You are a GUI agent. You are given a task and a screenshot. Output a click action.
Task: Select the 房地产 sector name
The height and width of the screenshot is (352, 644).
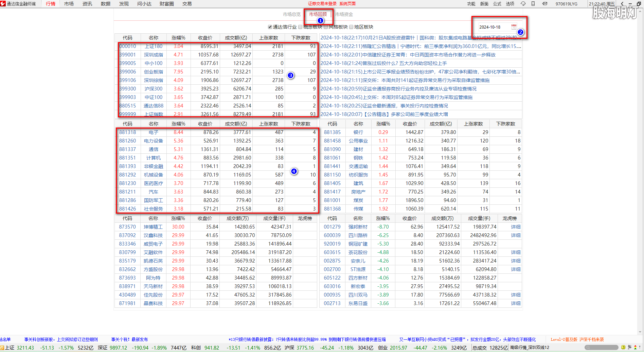click(x=358, y=192)
